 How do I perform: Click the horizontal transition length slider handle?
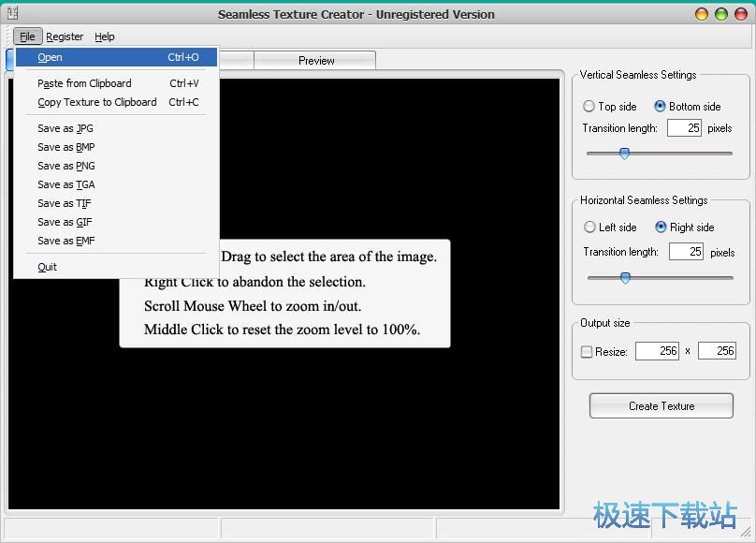625,278
